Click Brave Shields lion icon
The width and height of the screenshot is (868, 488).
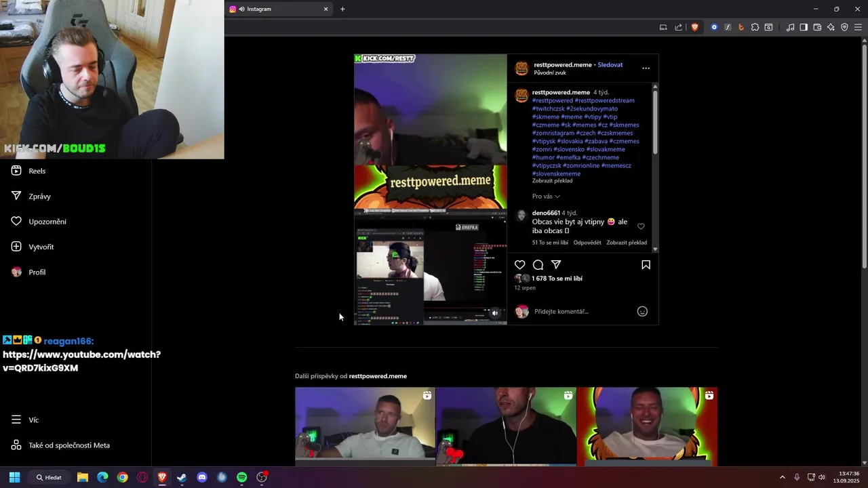(695, 27)
